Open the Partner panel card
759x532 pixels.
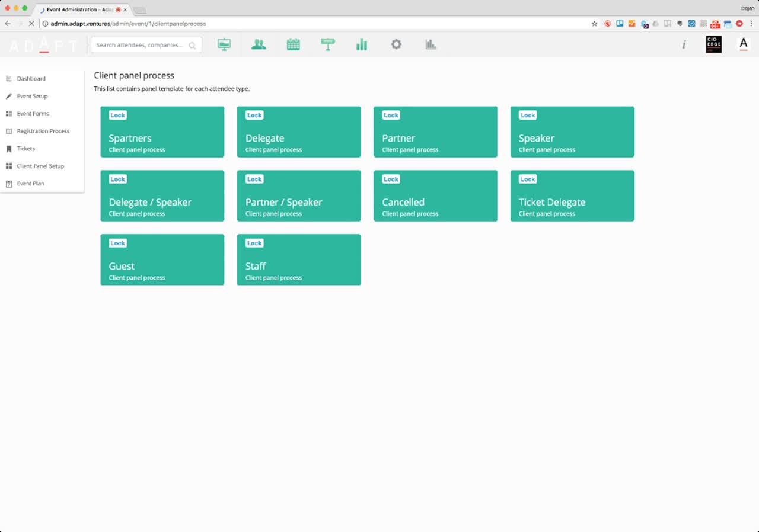tap(435, 132)
